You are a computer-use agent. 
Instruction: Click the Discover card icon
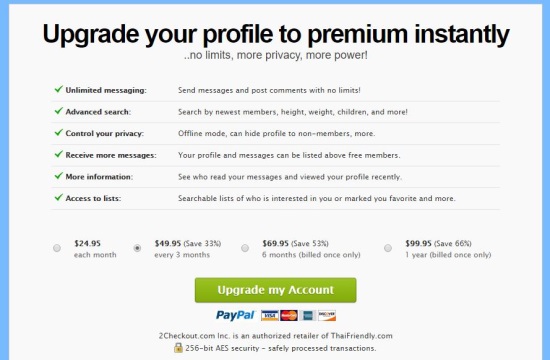[327, 315]
